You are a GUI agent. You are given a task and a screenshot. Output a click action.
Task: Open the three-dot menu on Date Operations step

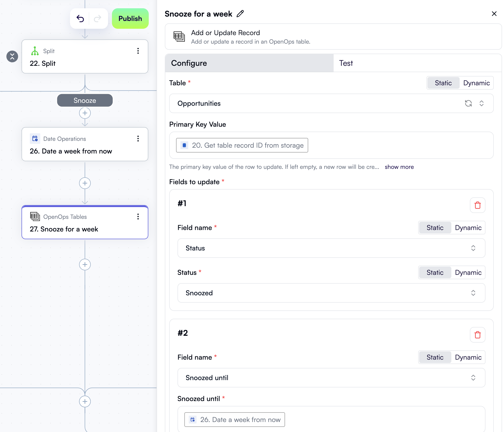coord(138,139)
